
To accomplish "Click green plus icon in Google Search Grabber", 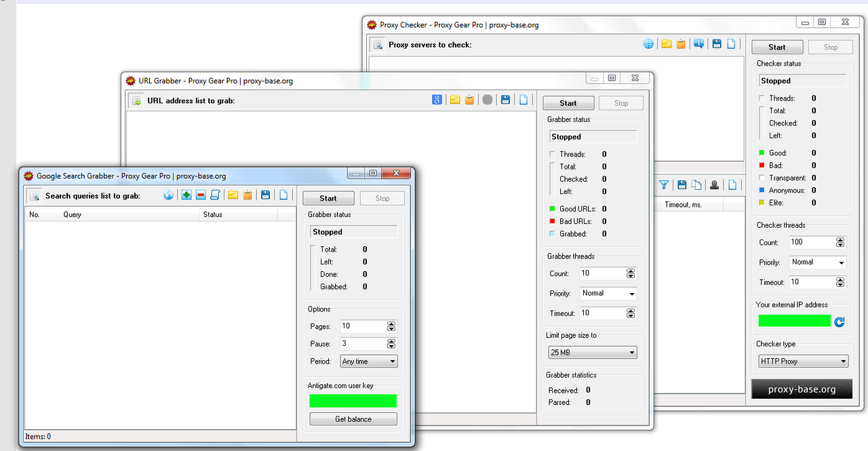I will pos(186,195).
